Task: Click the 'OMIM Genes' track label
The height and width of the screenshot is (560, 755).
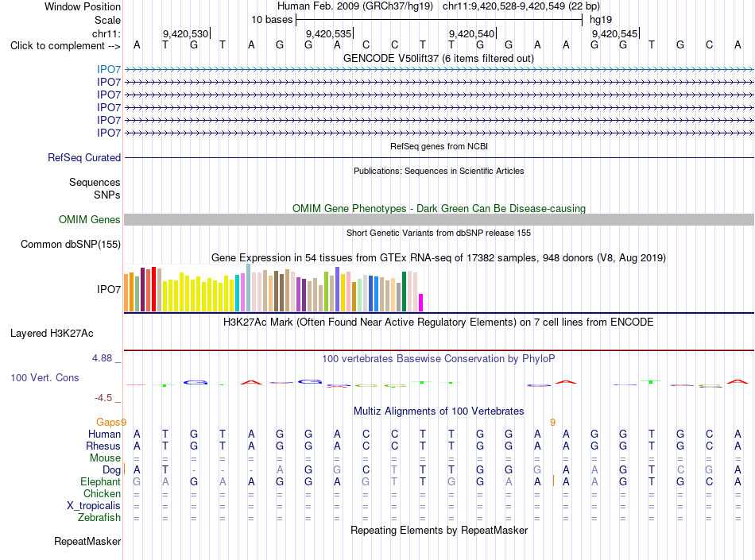Action: [89, 220]
